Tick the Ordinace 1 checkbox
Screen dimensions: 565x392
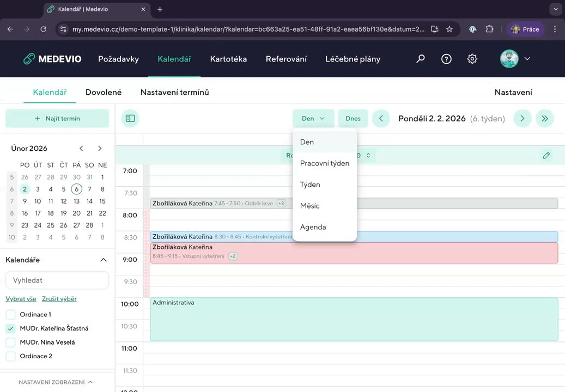[11, 315]
